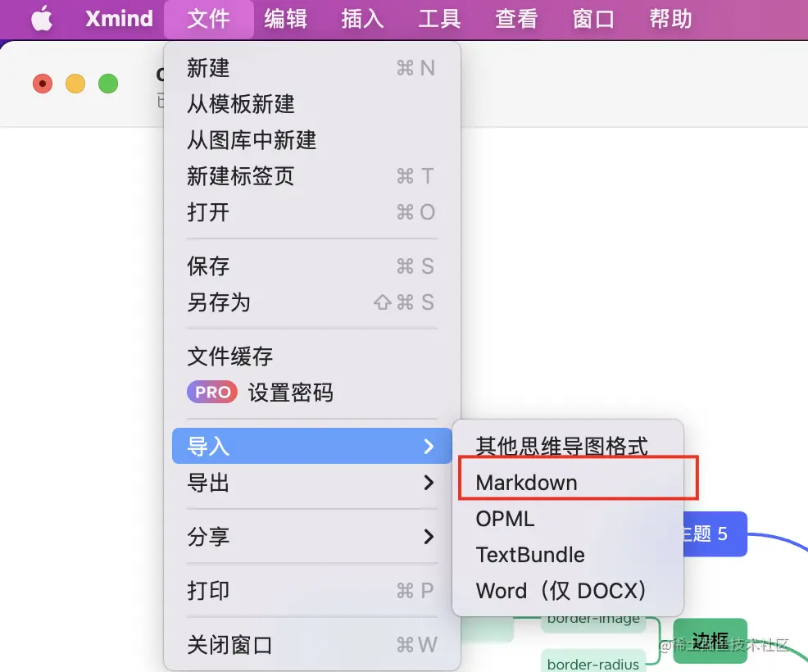Viewport: 808px width, 672px height.
Task: Click the green fullscreen window button
Action: [x=108, y=84]
